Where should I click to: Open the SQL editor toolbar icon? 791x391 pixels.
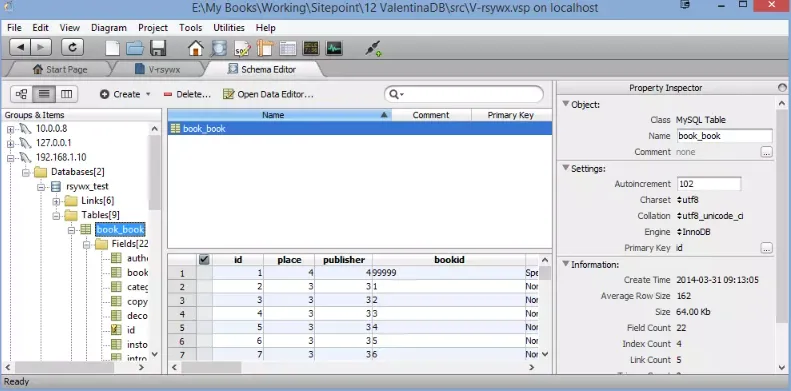(x=242, y=48)
